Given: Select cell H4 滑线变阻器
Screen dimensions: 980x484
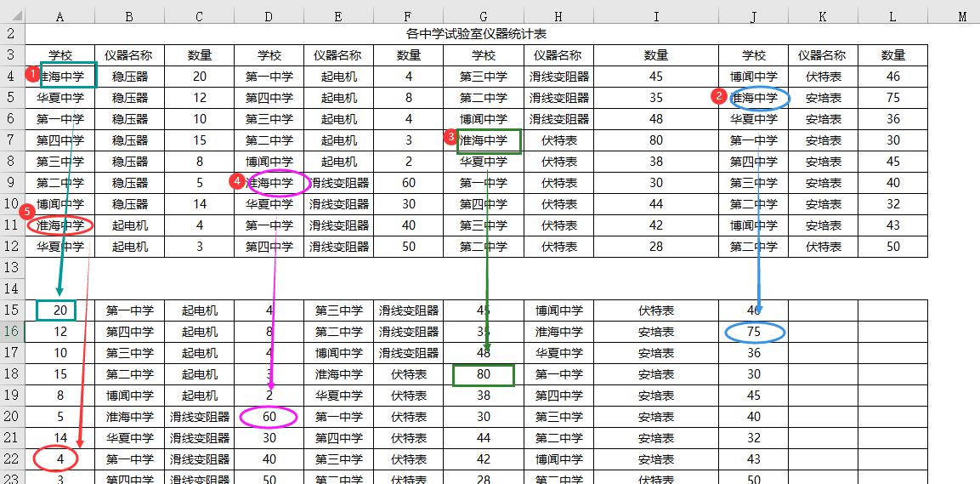Looking at the screenshot, I should pos(558,77).
